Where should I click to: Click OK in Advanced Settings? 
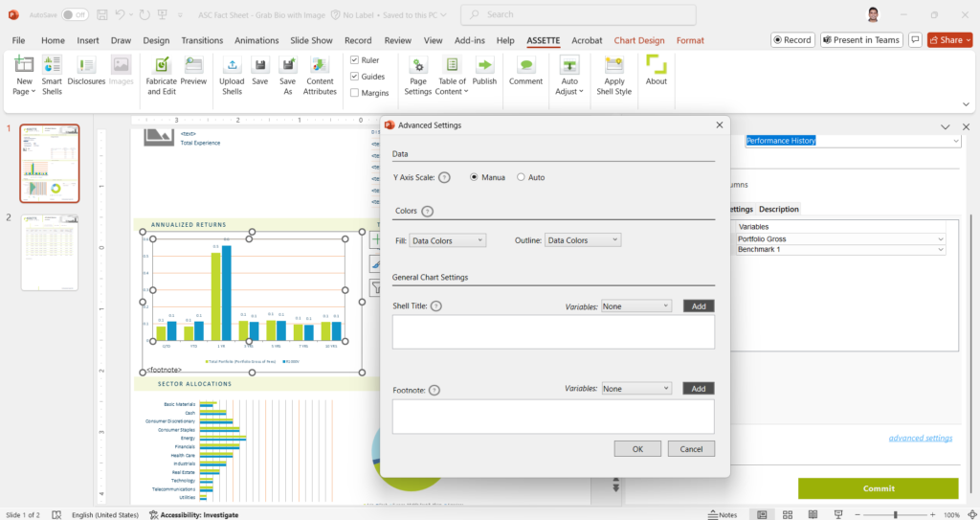coord(637,449)
